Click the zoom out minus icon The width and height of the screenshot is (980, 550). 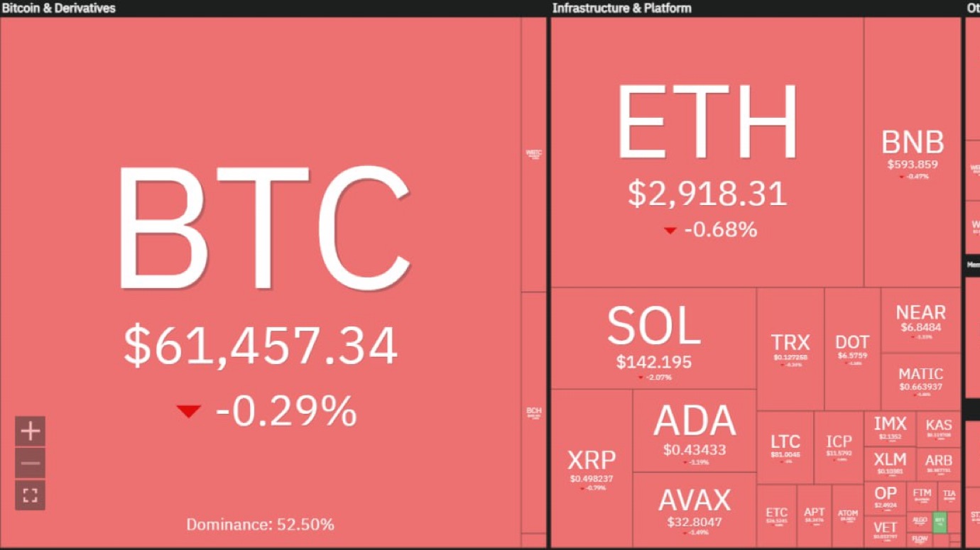30,463
